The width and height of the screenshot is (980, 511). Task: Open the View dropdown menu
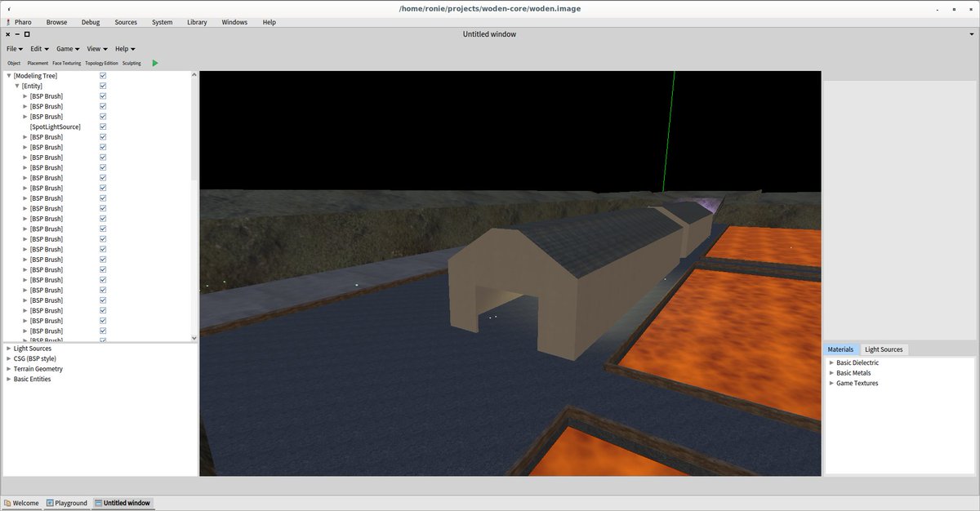coord(96,49)
